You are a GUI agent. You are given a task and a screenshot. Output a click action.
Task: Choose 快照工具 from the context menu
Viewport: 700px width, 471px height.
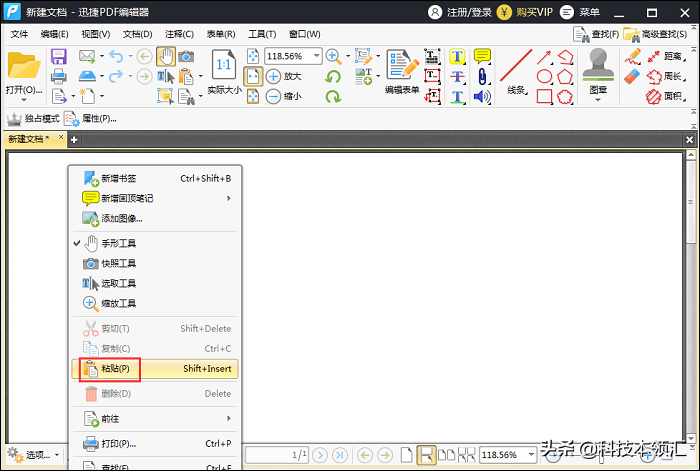155,263
